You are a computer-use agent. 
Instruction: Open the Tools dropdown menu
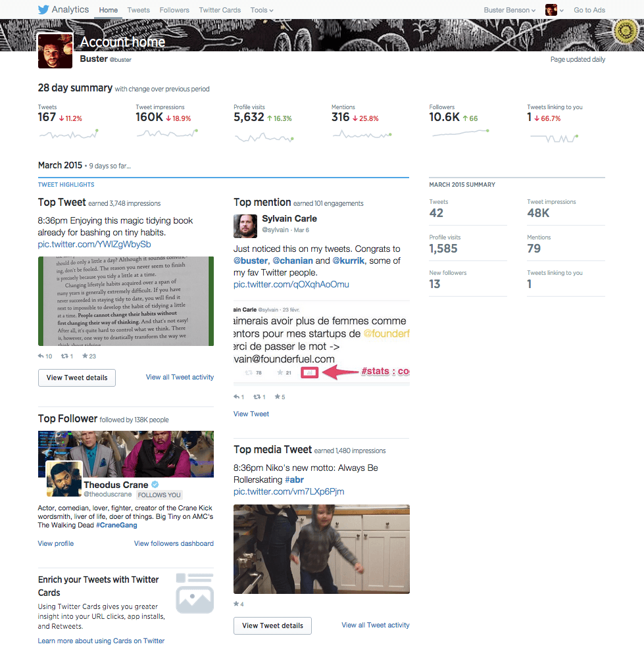tap(261, 9)
